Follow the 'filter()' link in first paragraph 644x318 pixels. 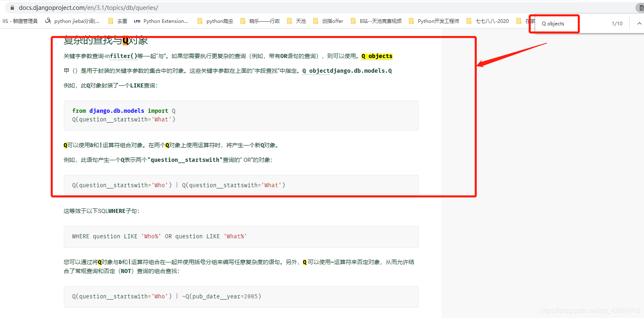123,56
